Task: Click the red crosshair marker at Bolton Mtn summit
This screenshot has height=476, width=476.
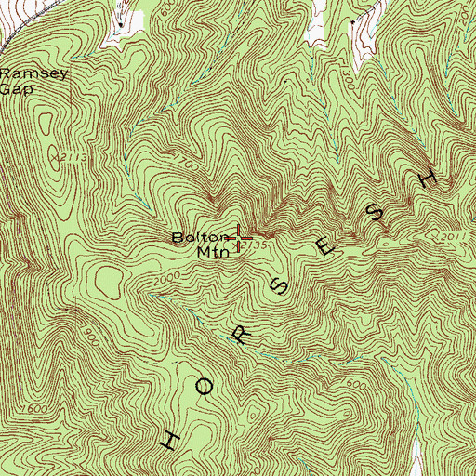Action: pos(239,238)
